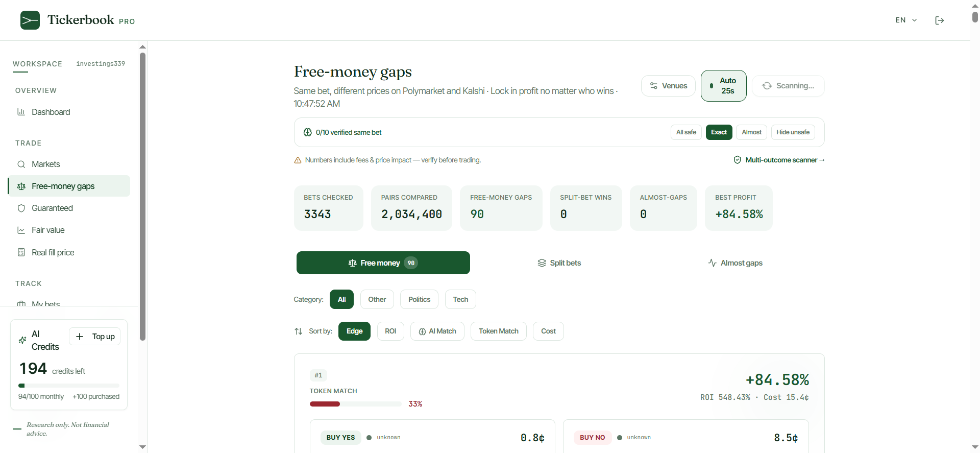Image resolution: width=980 pixels, height=453 pixels.
Task: Sort results by AI Match
Action: (x=437, y=331)
